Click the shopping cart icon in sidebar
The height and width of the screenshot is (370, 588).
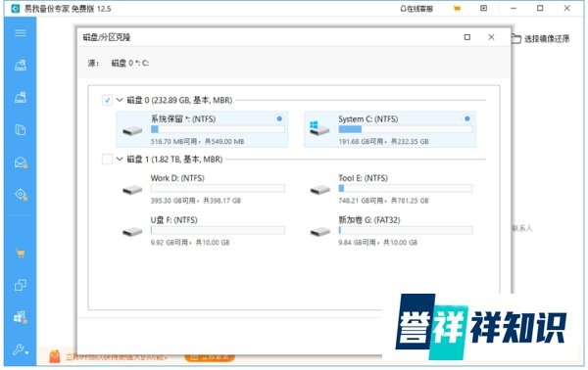pyautogui.click(x=21, y=254)
